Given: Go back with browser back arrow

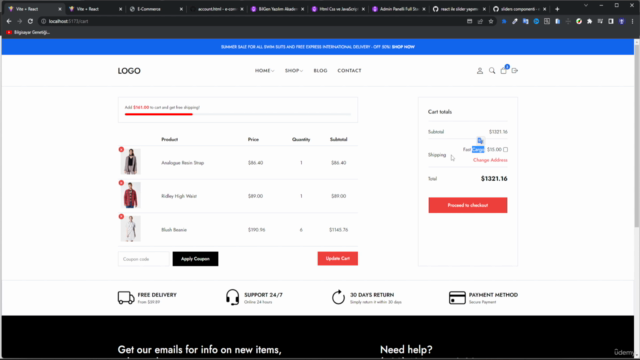Looking at the screenshot, I should [9, 21].
